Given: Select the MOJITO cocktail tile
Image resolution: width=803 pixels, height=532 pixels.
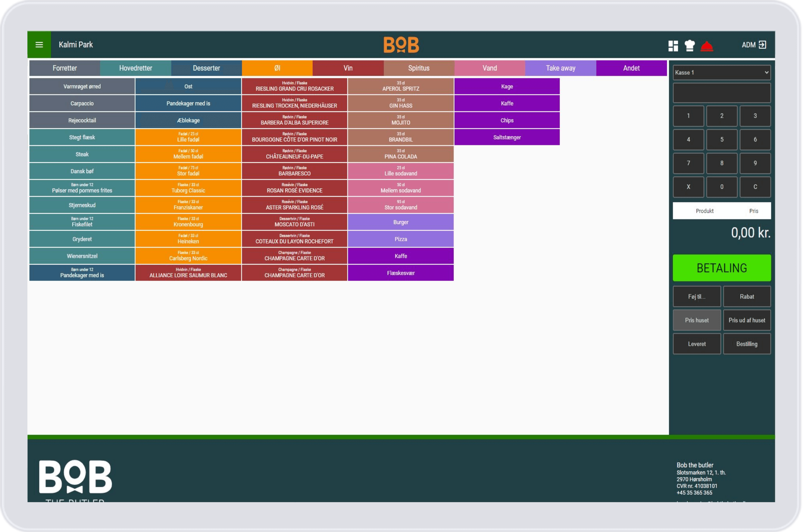Looking at the screenshot, I should click(401, 120).
